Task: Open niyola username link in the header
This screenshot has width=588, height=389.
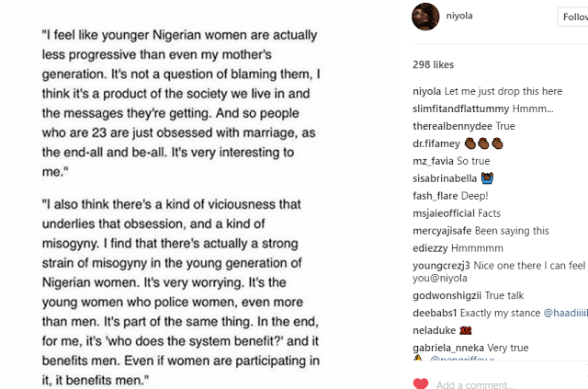Action: point(469,16)
